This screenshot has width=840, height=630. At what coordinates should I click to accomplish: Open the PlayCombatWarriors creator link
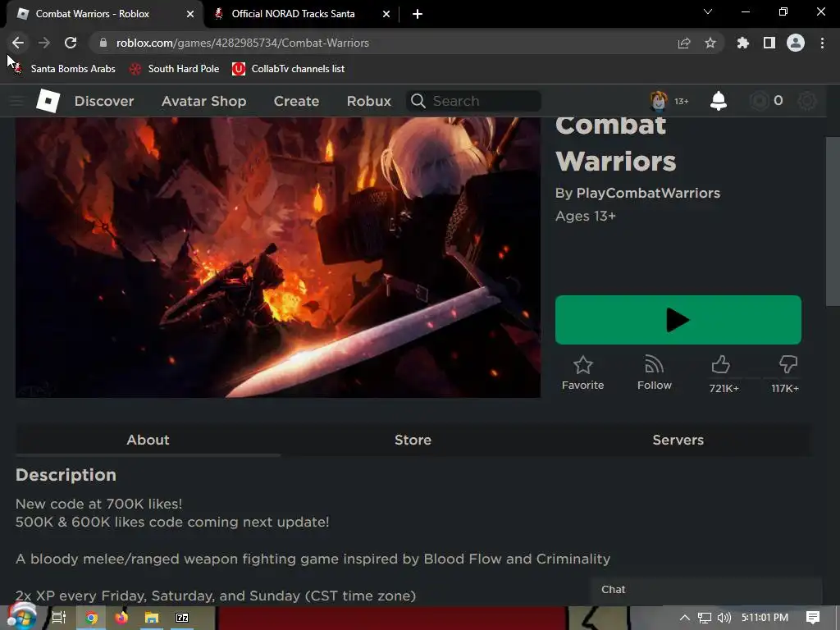(x=648, y=193)
